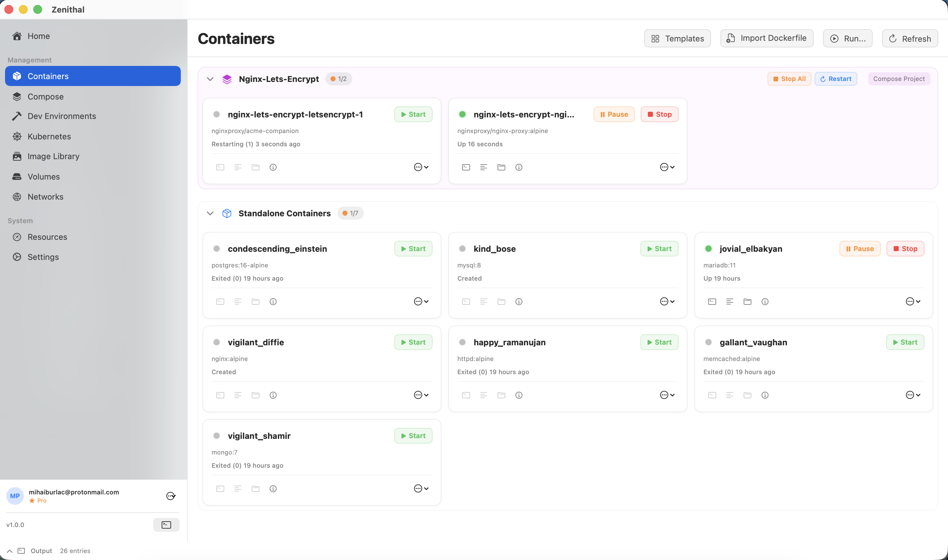
Task: Start the vigilant_shamir container
Action: point(413,435)
